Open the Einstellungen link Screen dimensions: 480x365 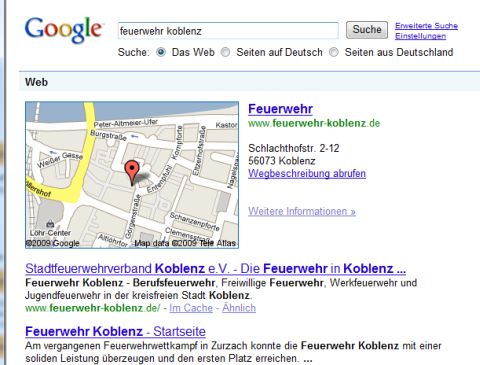click(x=420, y=36)
